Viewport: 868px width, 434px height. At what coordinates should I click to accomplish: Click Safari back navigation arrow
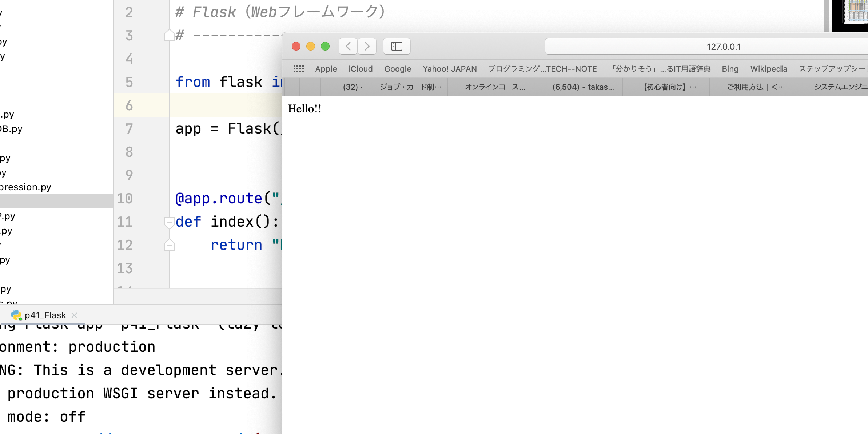[348, 46]
